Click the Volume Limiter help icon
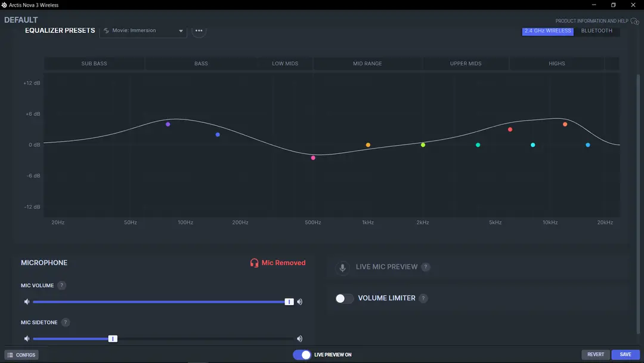 423,298
